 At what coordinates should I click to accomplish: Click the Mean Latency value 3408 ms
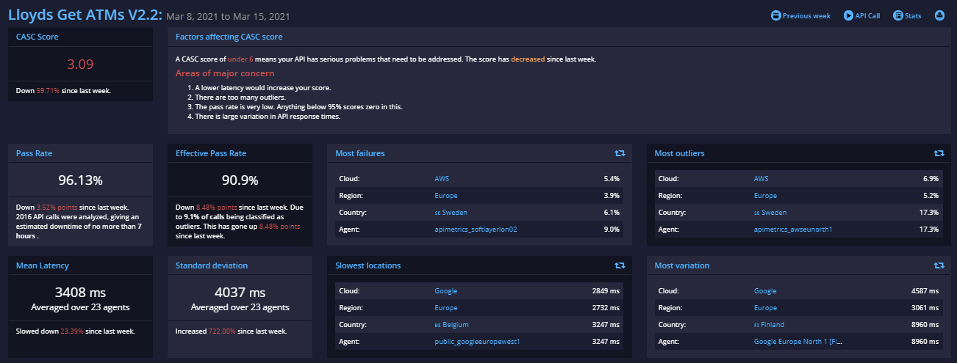pyautogui.click(x=80, y=293)
